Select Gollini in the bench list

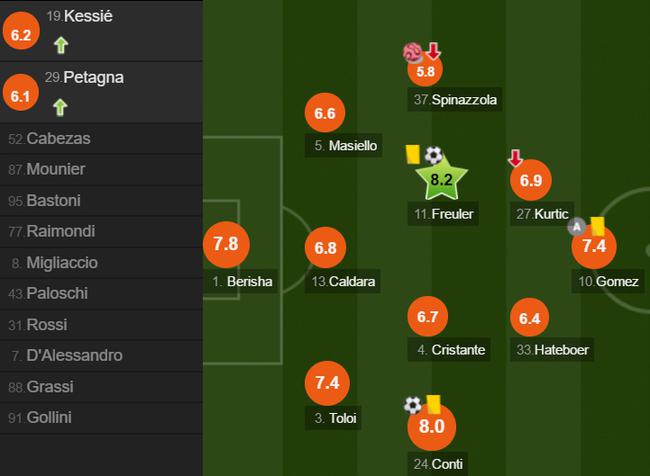click(101, 418)
